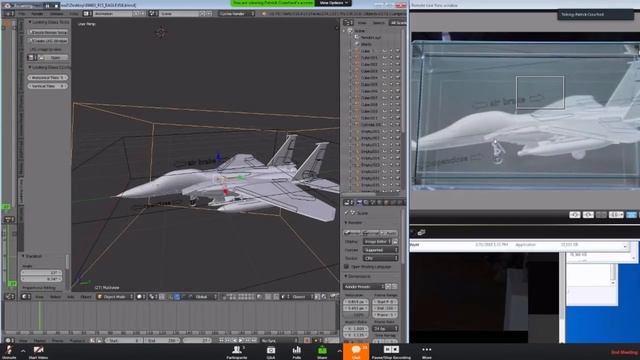Click the Start frame field in timeline
Screen dimensions: 640x360
pos(124,340)
